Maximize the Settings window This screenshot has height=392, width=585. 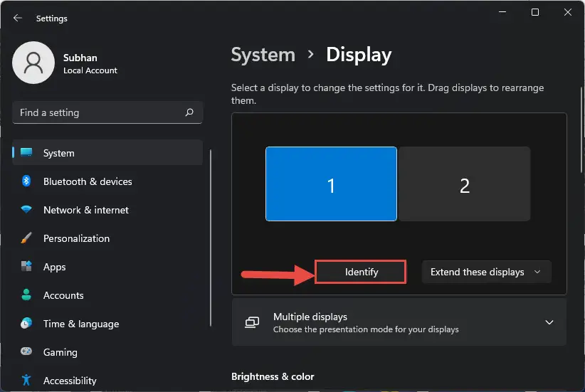pyautogui.click(x=535, y=12)
